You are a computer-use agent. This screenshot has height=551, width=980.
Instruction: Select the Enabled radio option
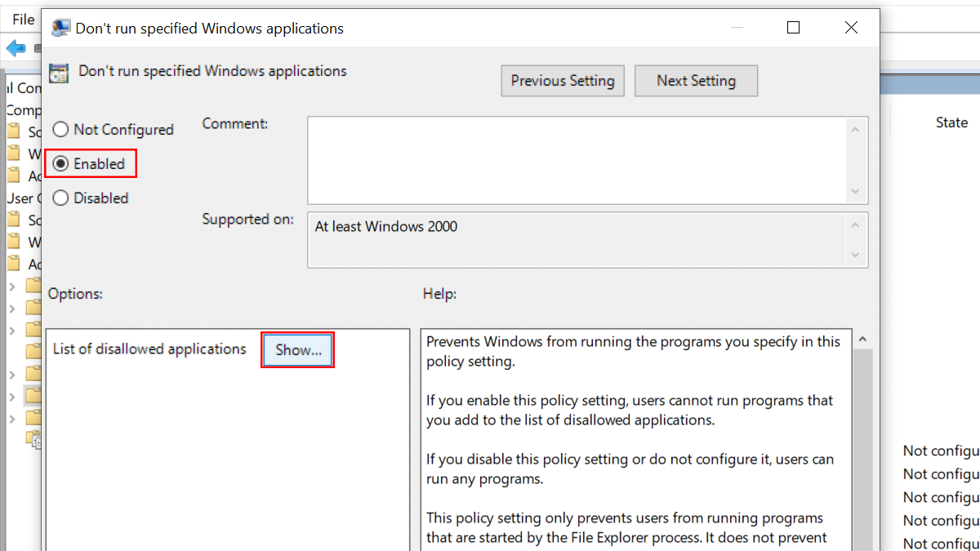point(60,164)
